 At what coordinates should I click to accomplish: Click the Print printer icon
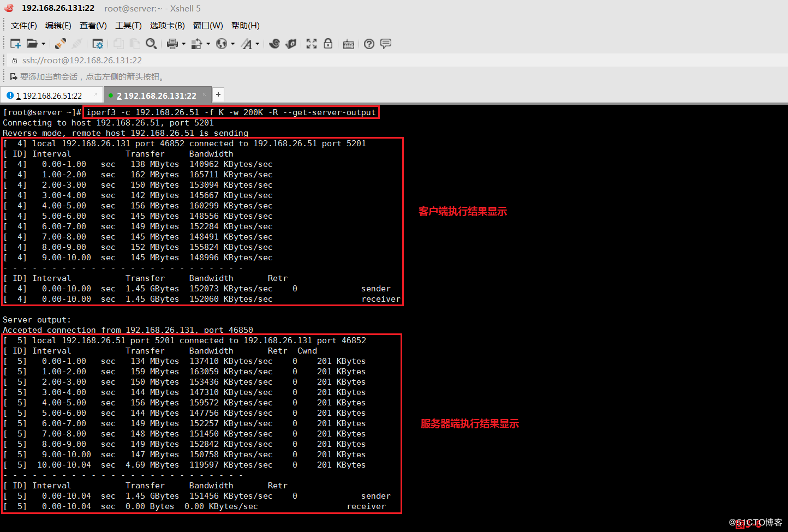coord(172,44)
